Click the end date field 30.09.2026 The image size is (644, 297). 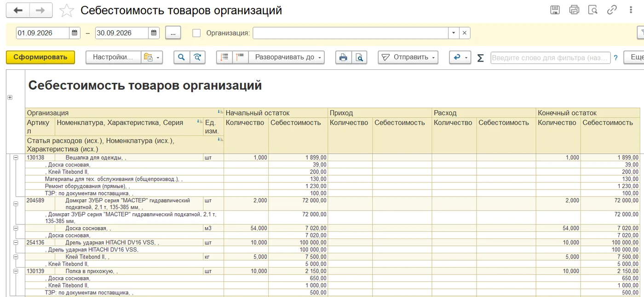(122, 33)
